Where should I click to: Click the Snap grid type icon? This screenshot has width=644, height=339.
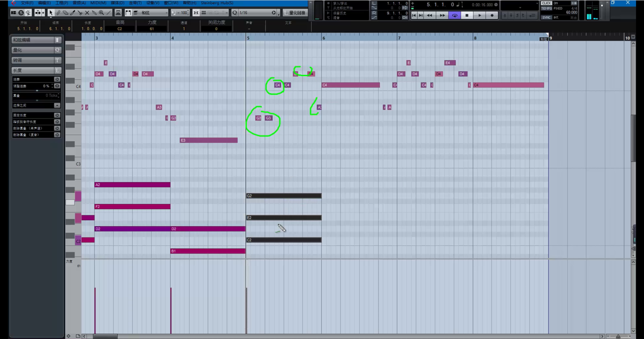(x=204, y=13)
